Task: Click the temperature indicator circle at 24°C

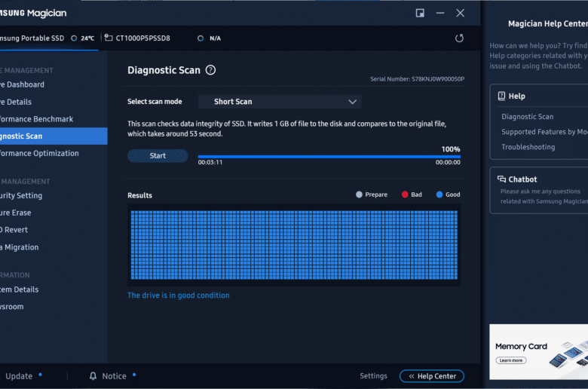Action: pyautogui.click(x=74, y=38)
